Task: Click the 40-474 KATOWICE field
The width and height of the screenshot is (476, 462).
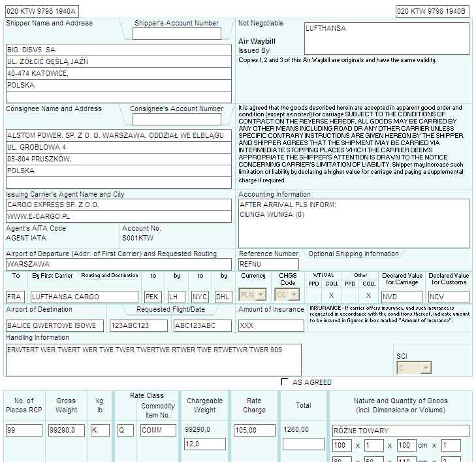Action: 119,73
